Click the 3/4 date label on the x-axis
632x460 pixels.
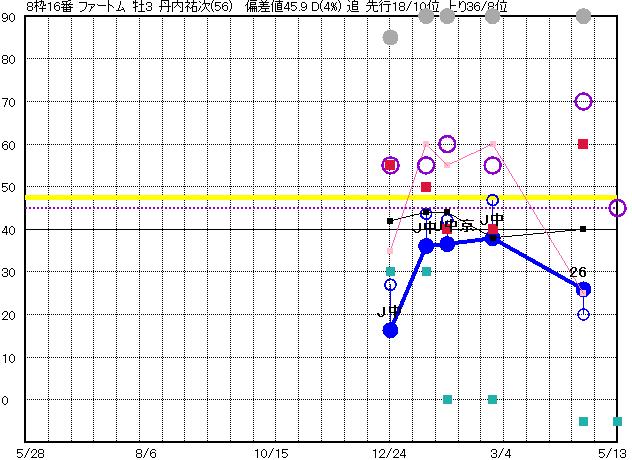(492, 453)
